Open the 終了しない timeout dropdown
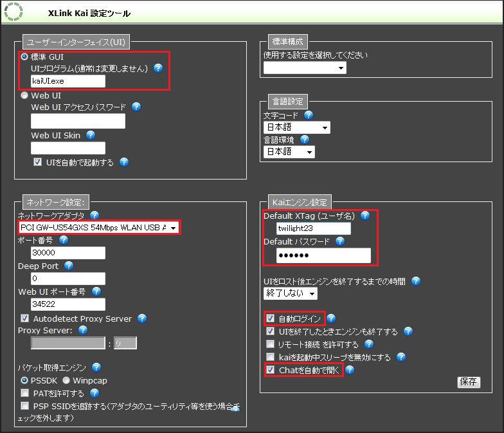 click(x=290, y=293)
